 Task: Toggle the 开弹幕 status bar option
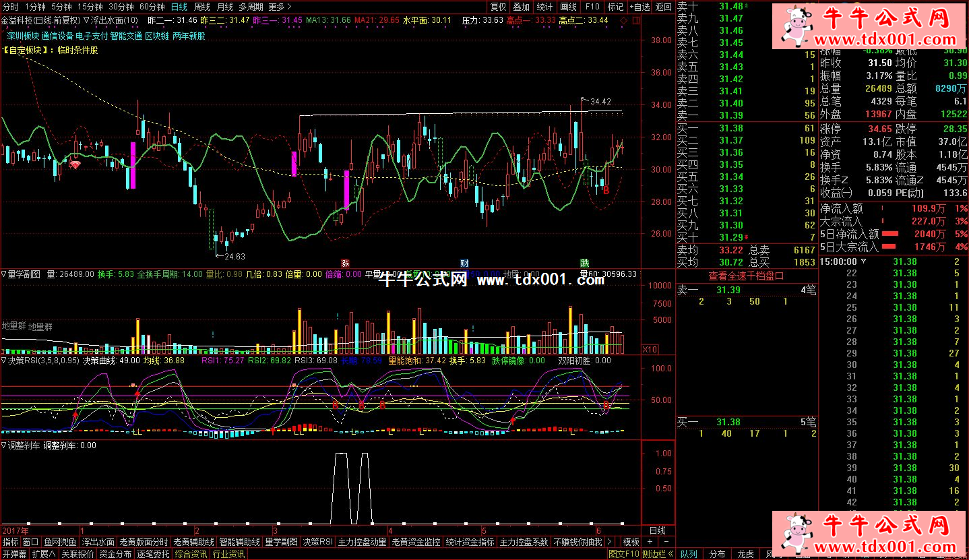point(14,554)
